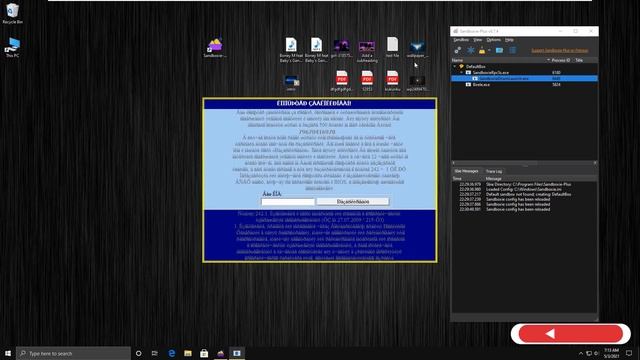Sort by the Process ID column header
Screen dimensions: 640x360
click(561, 60)
